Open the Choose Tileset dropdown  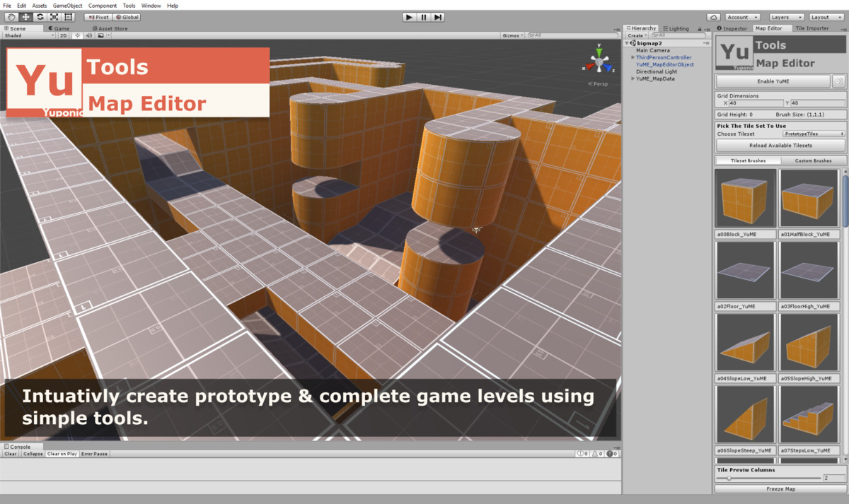click(x=814, y=134)
